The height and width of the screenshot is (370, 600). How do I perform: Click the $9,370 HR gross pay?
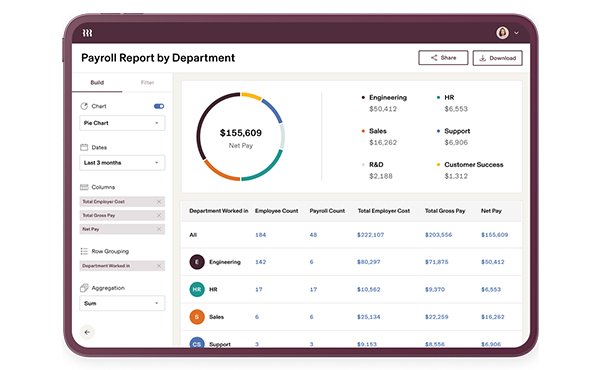point(435,290)
